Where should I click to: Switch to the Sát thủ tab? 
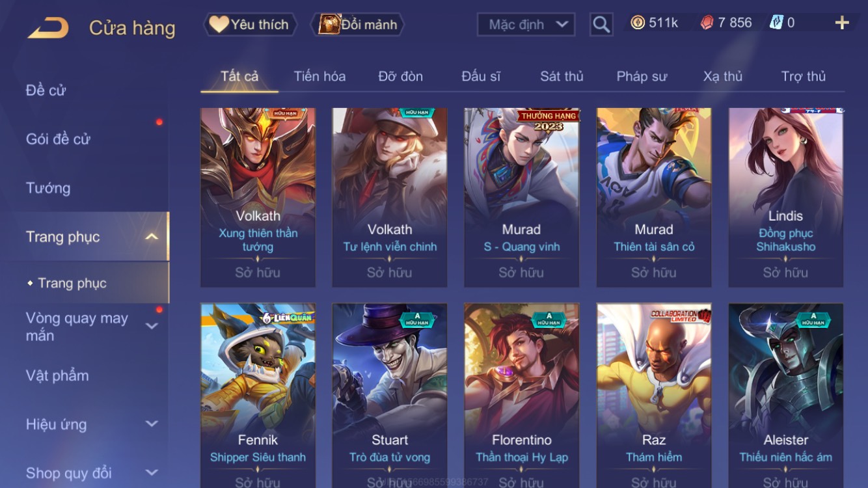[562, 76]
